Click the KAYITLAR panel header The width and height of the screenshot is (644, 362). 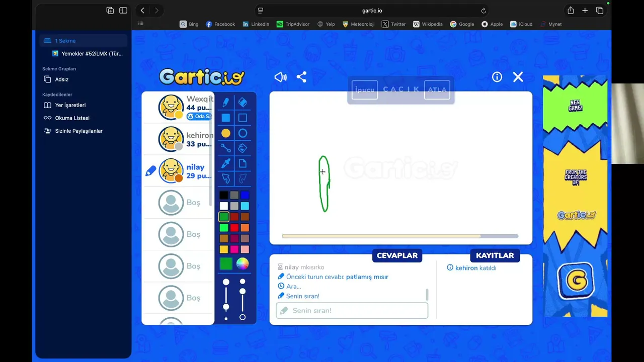495,255
